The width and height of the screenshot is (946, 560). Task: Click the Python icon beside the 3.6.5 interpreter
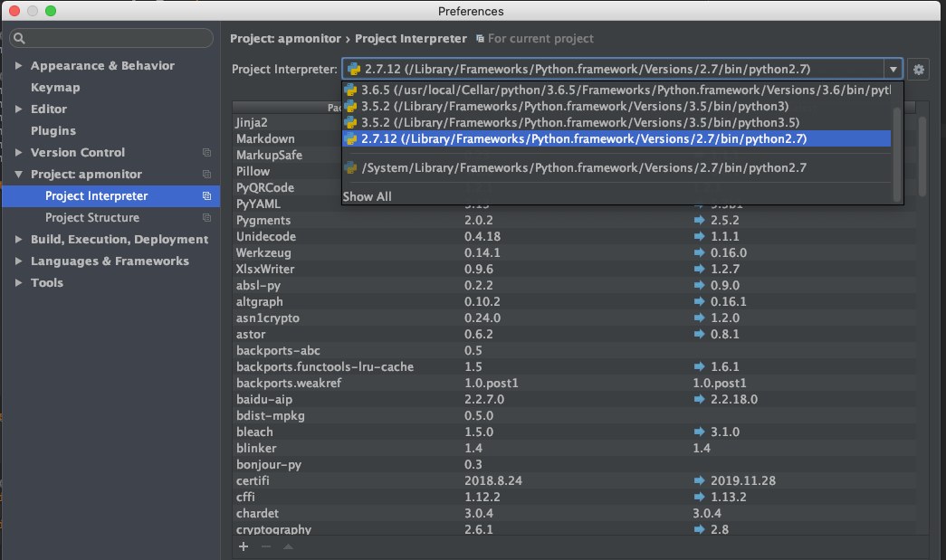[350, 90]
